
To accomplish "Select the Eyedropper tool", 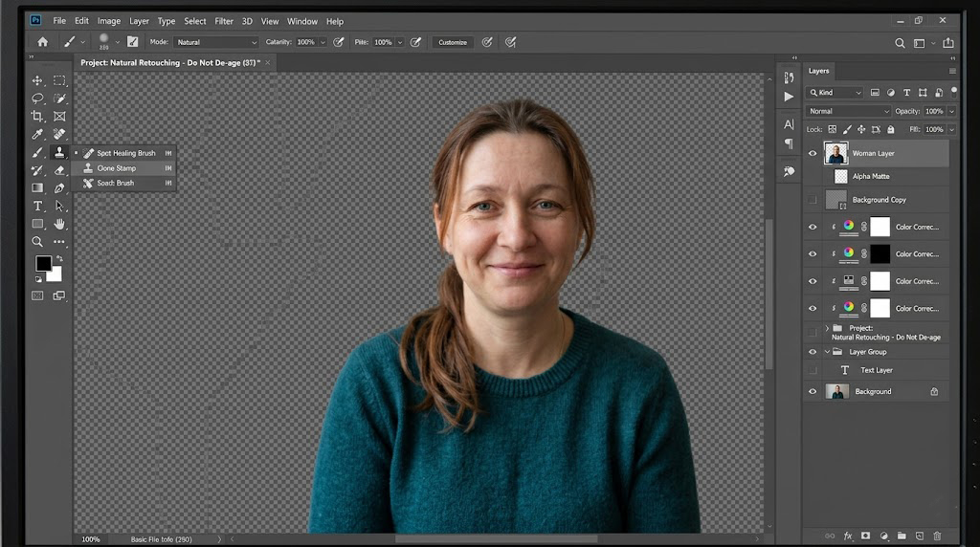I will [x=37, y=134].
